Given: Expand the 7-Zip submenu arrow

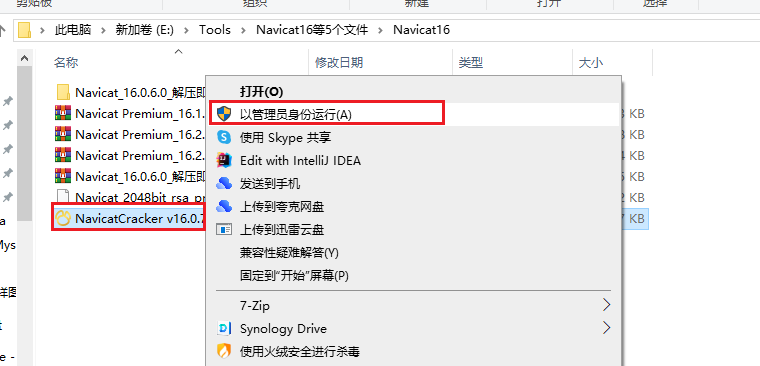Looking at the screenshot, I should tap(606, 305).
